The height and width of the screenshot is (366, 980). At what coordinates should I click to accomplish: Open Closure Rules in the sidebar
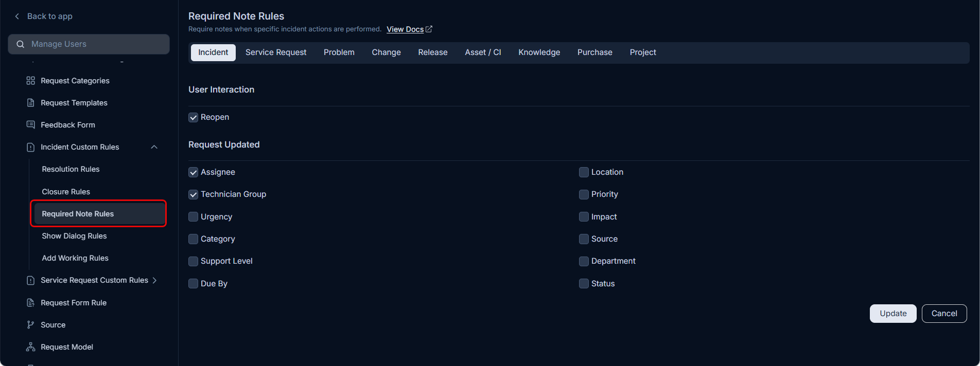point(66,192)
